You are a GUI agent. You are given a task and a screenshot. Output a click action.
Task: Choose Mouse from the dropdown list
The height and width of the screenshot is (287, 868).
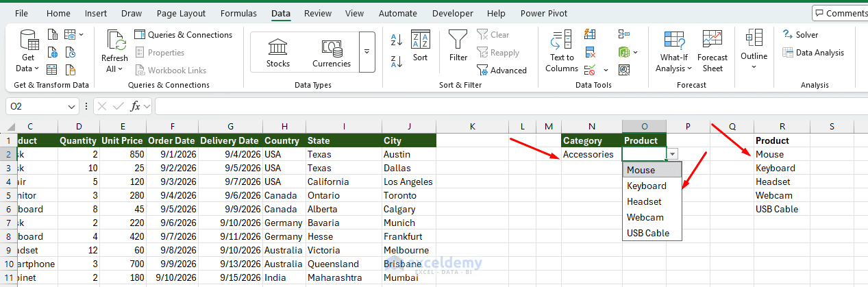(653, 170)
